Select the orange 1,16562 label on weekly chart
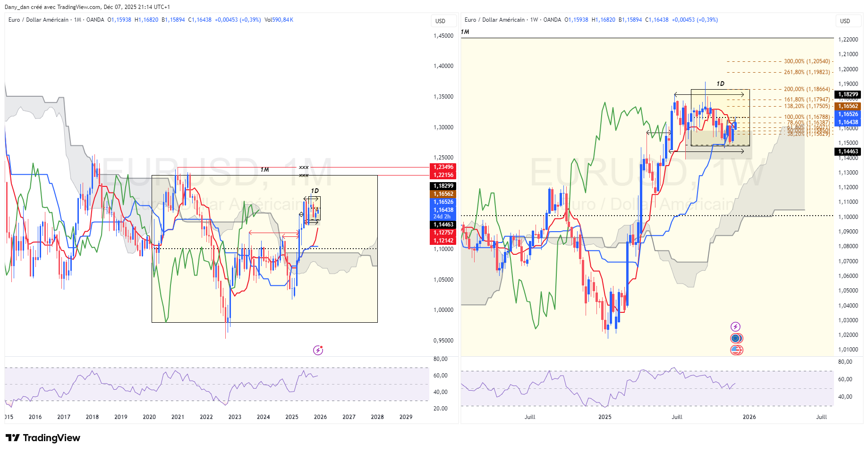Screen dimensions: 868x452 [x=848, y=106]
